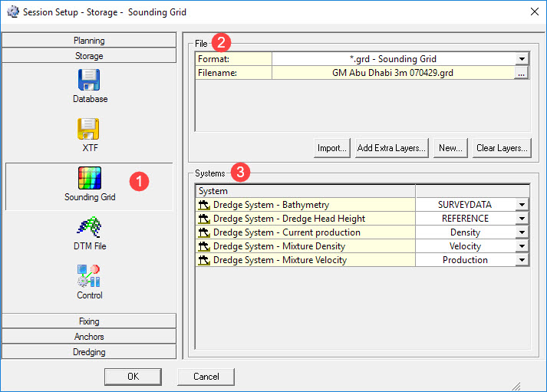The width and height of the screenshot is (547, 392).
Task: Click the Bathymetry row system icon
Action: point(204,205)
